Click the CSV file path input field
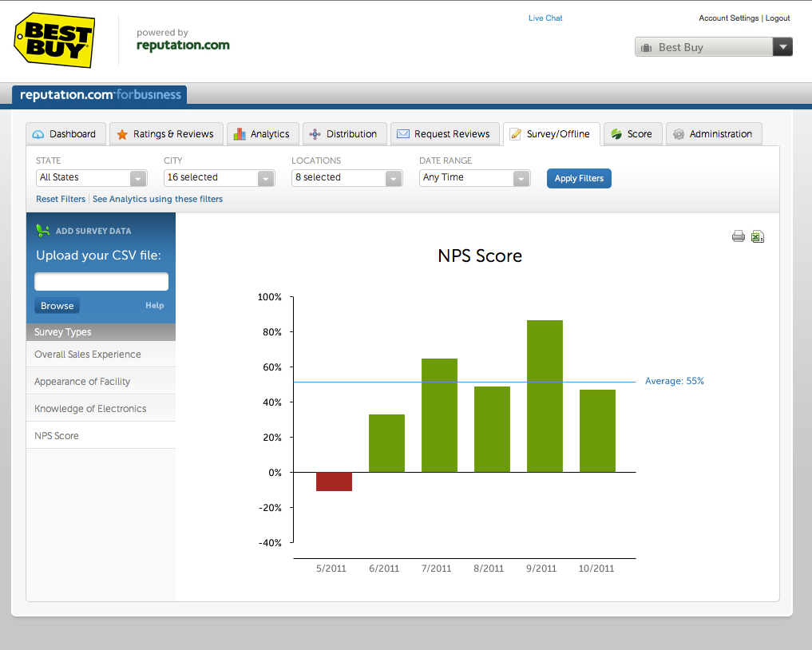The width and height of the screenshot is (812, 650). (101, 282)
